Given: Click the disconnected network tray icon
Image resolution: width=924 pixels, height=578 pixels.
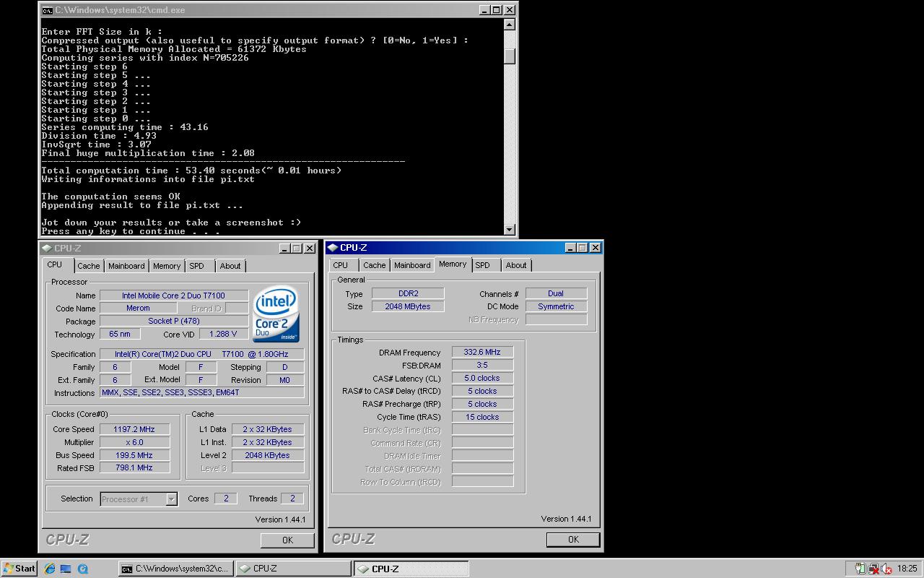Looking at the screenshot, I should coord(873,569).
